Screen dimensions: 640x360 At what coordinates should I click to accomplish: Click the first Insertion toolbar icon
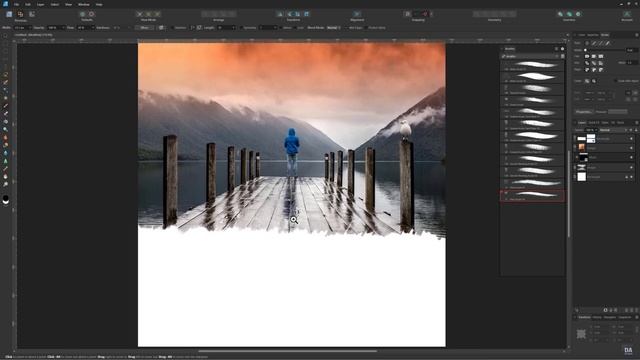pos(560,14)
